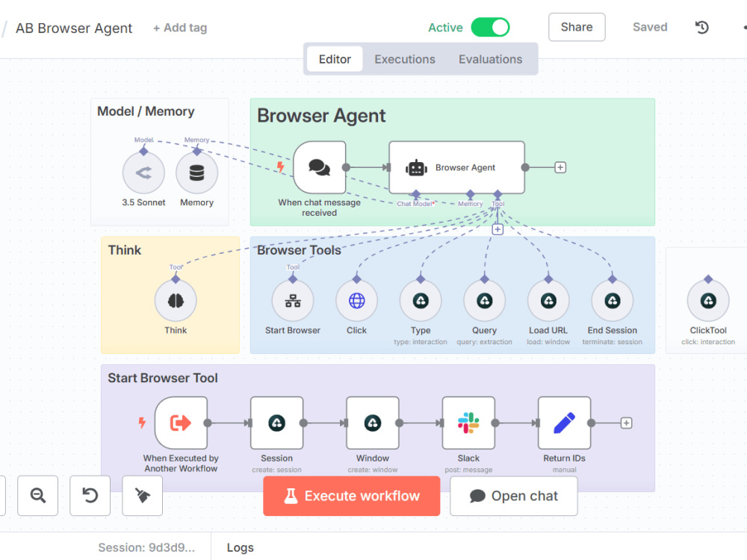Click the Model / Memory sticky title
Screen dimensions: 747x560
(x=146, y=111)
